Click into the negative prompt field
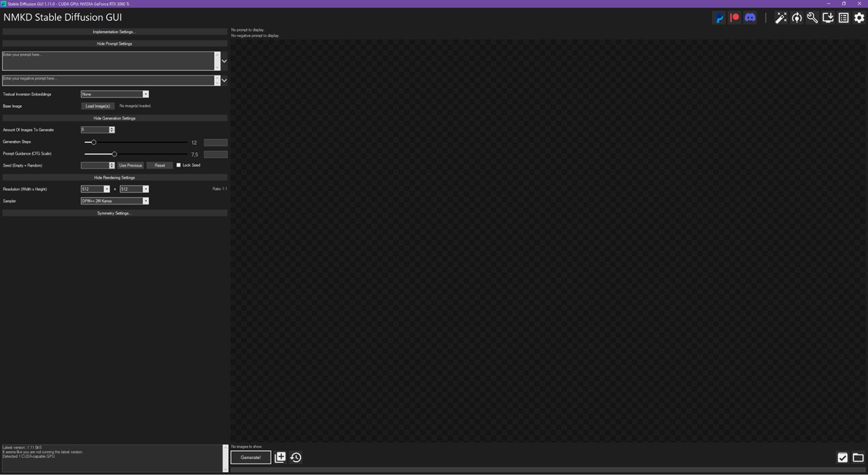Viewport: 868px width, 475px height. point(107,81)
